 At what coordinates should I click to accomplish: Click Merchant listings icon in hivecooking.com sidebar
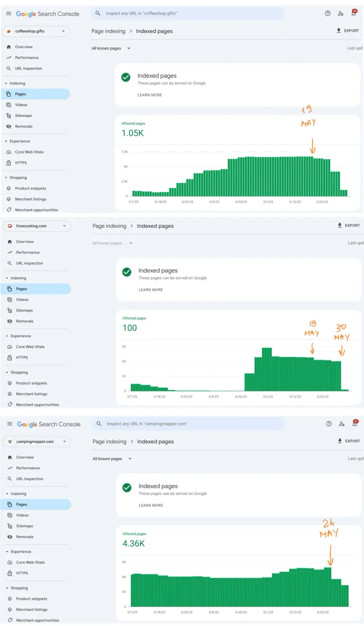coord(10,394)
